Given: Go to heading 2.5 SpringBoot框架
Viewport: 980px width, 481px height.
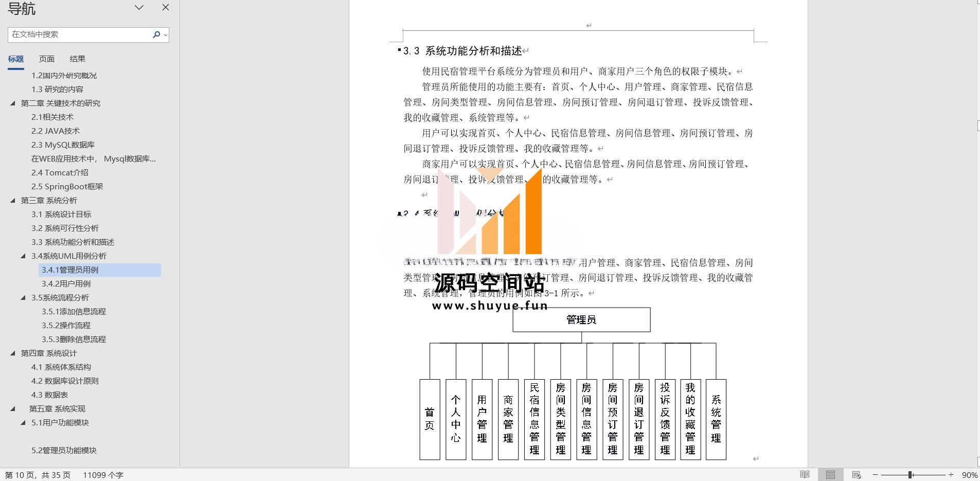Looking at the screenshot, I should 67,186.
